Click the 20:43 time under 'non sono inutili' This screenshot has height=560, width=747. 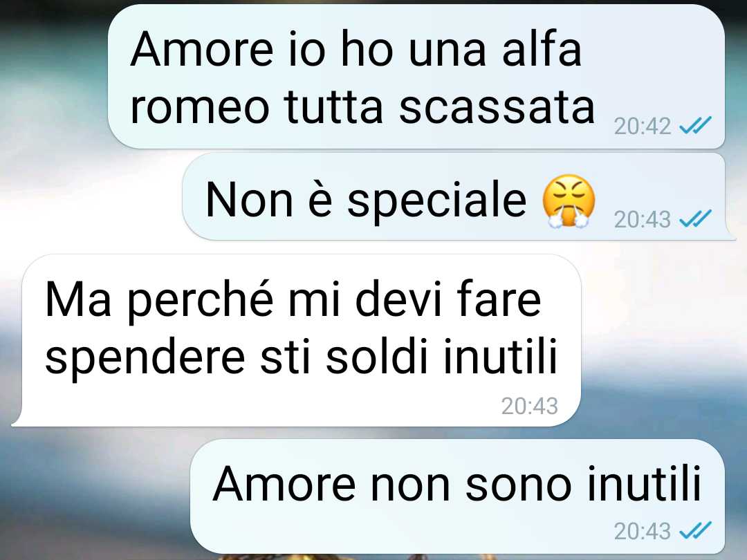(x=642, y=531)
